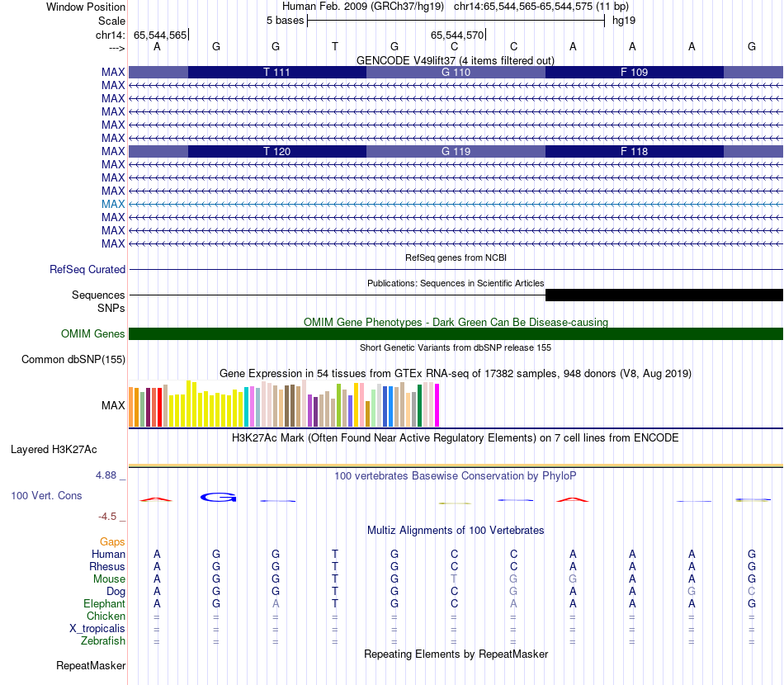Open the RepeatMasker track label
This screenshot has height=685, width=784.
91,665
